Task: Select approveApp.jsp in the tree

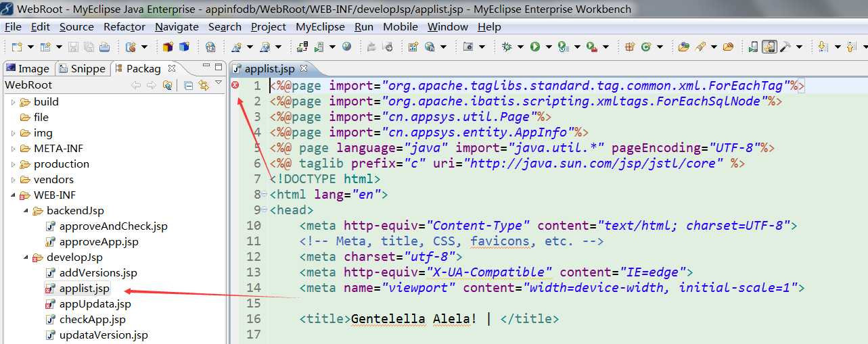Action: point(99,242)
